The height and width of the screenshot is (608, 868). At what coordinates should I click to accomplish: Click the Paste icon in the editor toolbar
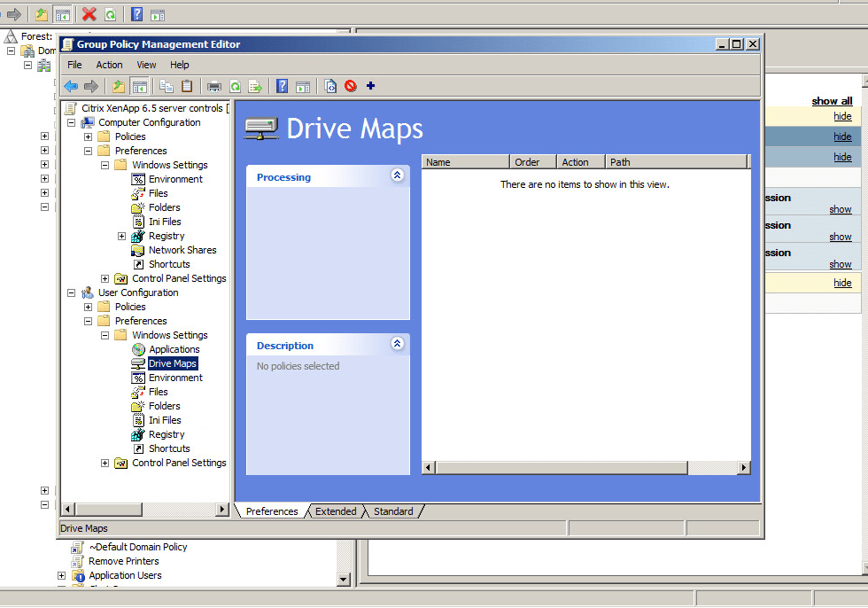click(x=188, y=86)
